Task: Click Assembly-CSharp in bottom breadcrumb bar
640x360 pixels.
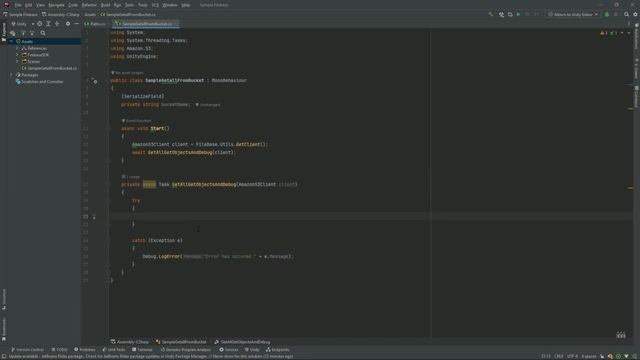Action: pyautogui.click(x=130, y=342)
